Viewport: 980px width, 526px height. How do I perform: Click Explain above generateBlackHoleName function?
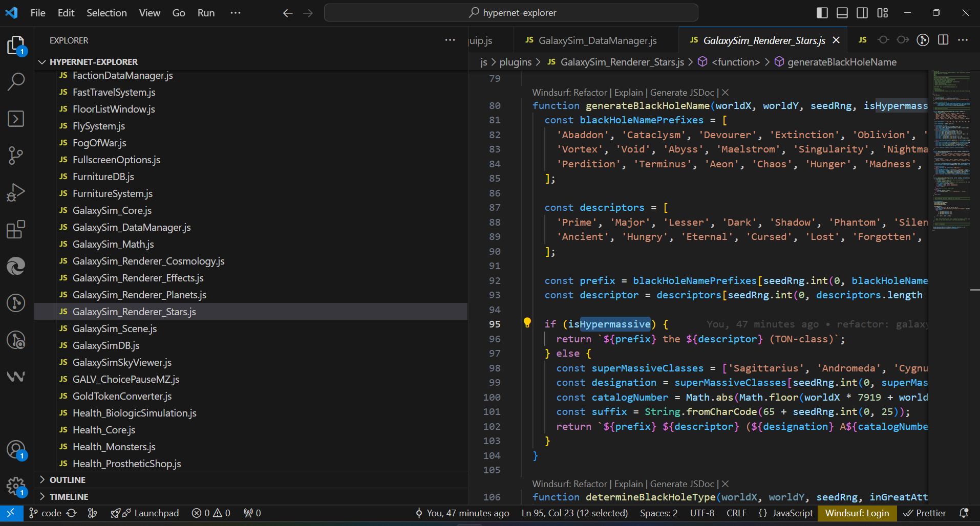(628, 93)
